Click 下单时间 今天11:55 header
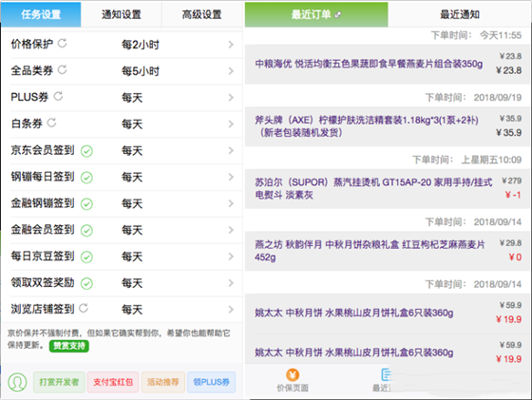The image size is (532, 400). tap(476, 35)
